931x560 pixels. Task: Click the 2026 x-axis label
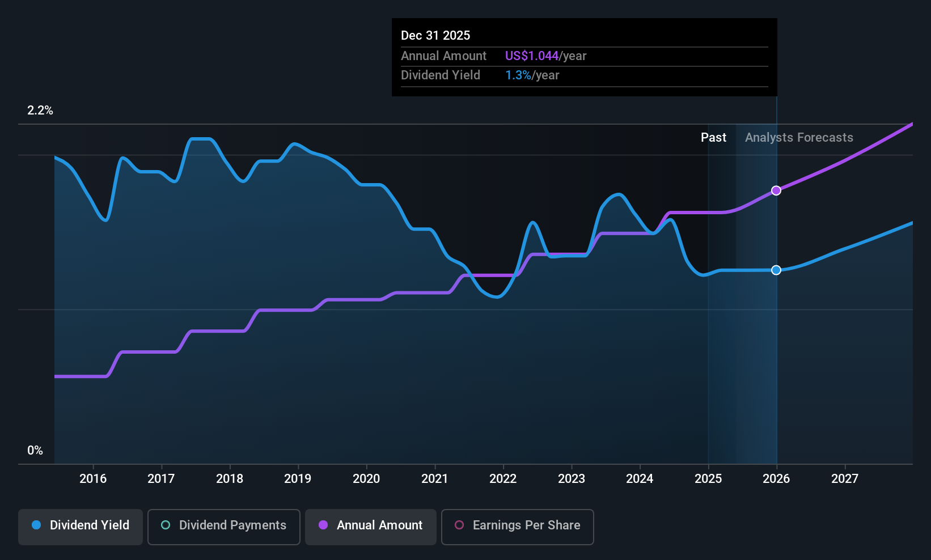(776, 479)
